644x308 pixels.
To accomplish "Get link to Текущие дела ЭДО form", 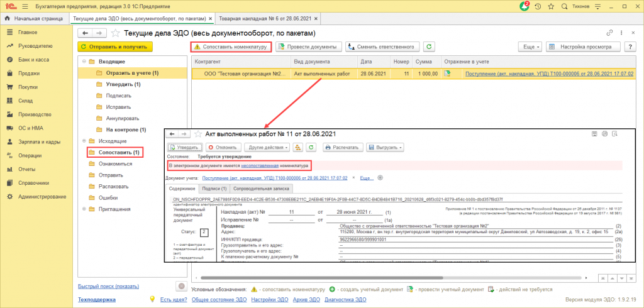I will [x=609, y=33].
